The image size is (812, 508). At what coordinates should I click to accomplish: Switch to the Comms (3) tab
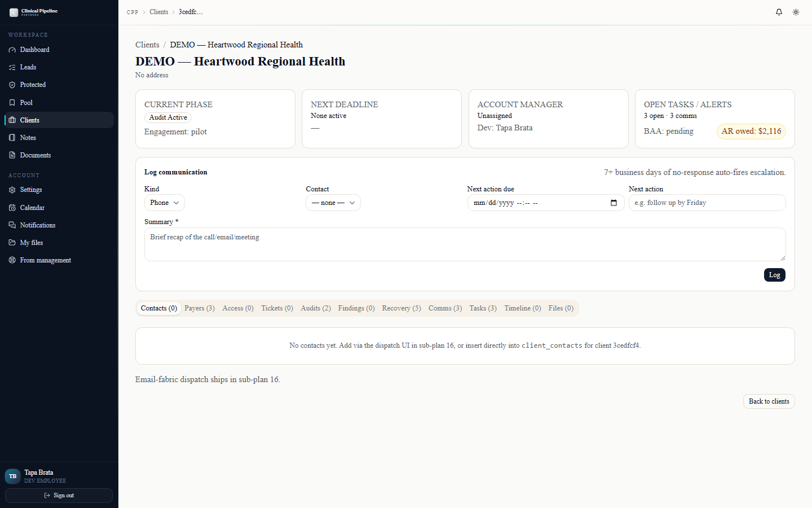445,308
